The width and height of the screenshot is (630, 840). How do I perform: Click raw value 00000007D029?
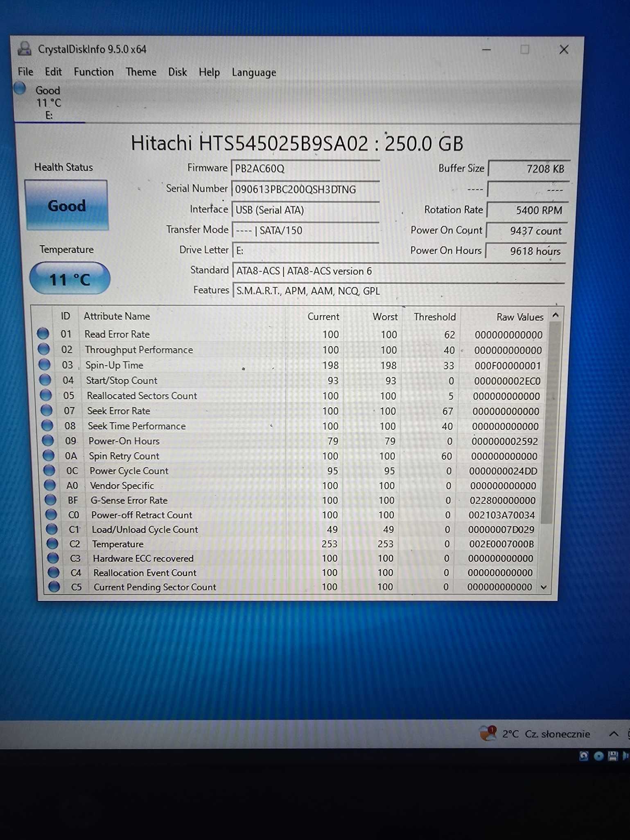501,529
